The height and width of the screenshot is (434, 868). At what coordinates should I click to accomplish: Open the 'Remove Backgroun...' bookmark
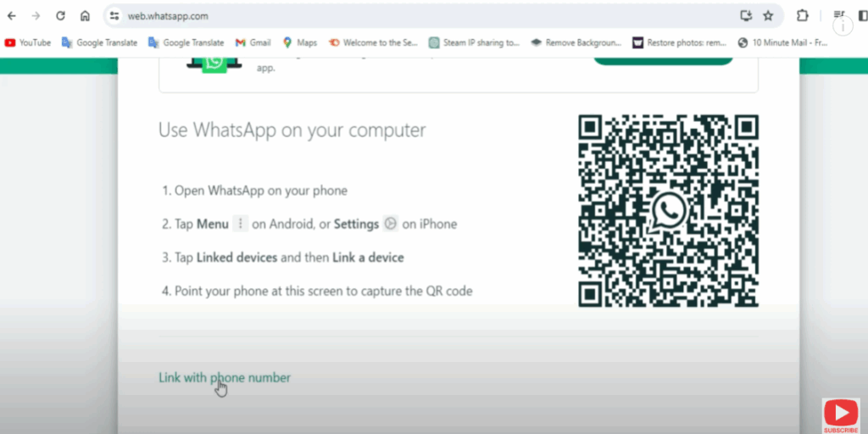tap(576, 42)
